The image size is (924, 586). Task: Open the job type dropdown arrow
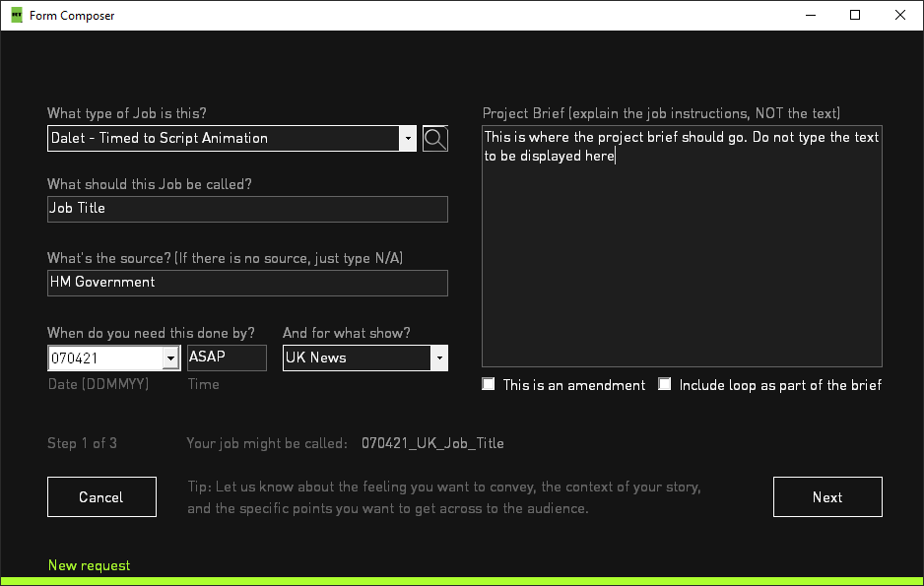click(408, 139)
